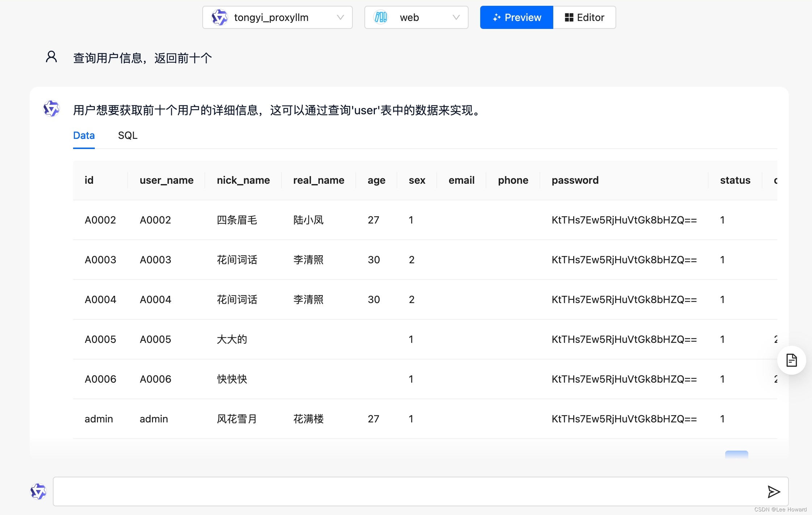Screen dimensions: 812x515
Task: Click the assistant logo beside the response
Action: pyautogui.click(x=51, y=108)
